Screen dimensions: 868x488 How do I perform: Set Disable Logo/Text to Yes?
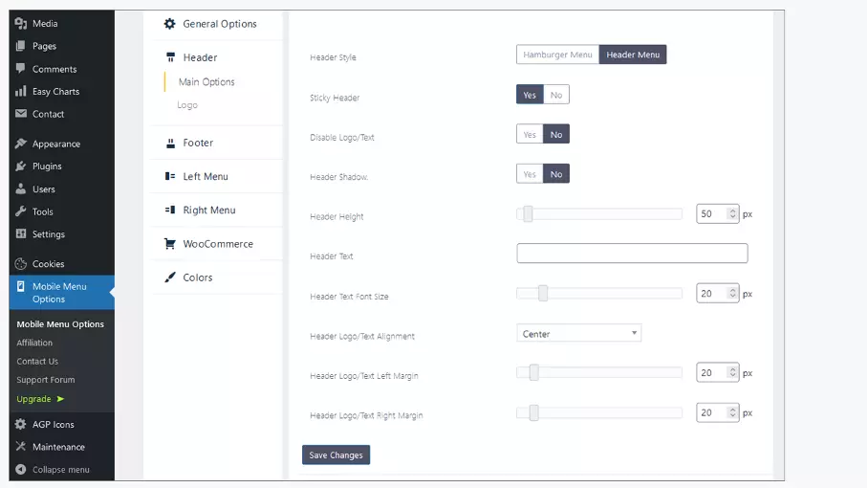click(530, 134)
